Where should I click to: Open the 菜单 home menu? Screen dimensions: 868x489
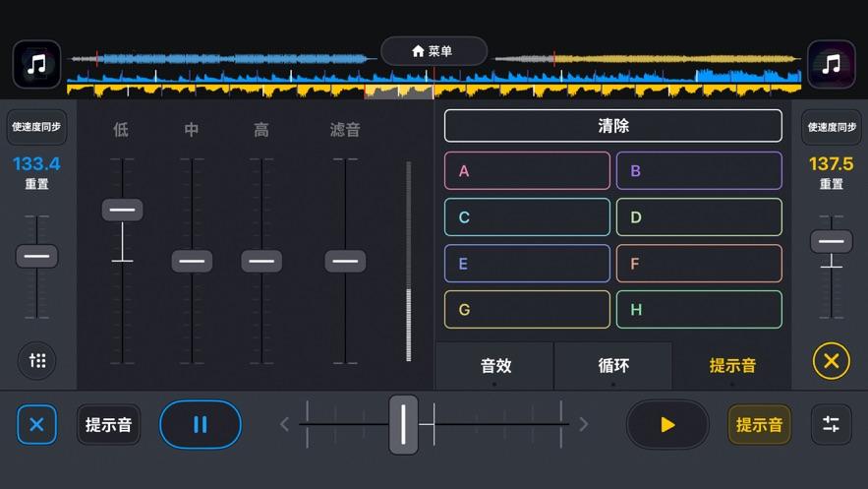[x=434, y=51]
